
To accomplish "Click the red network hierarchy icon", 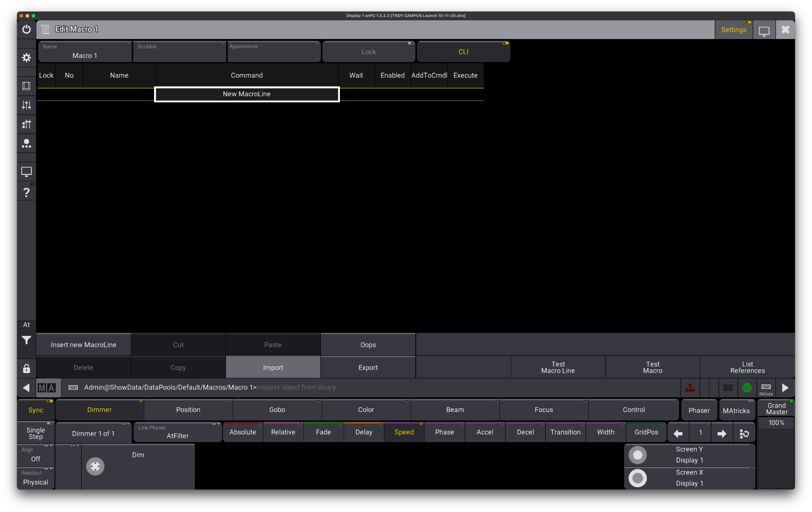I will point(690,388).
